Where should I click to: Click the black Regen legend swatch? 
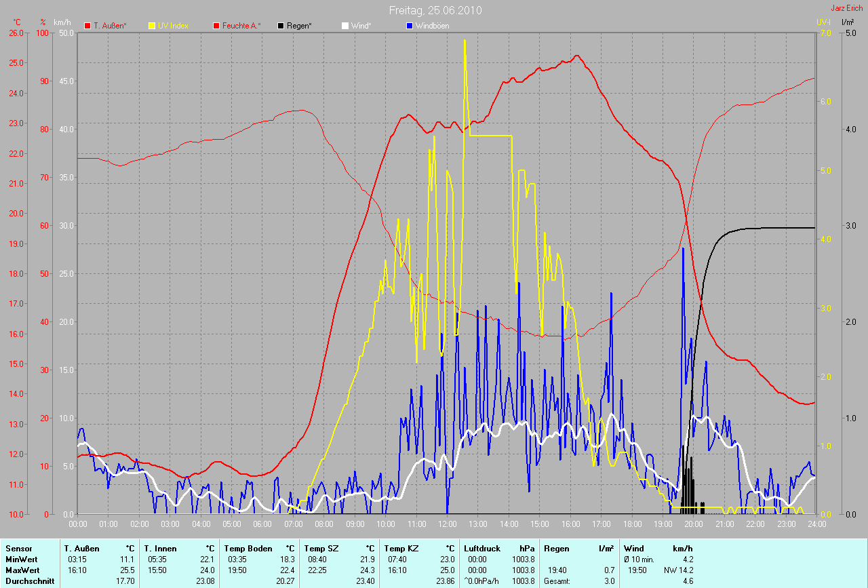tap(281, 26)
